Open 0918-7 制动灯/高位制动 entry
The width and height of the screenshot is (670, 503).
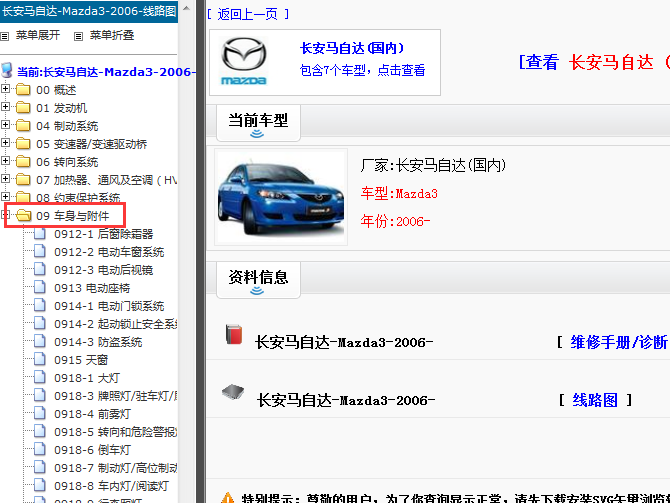click(x=115, y=467)
